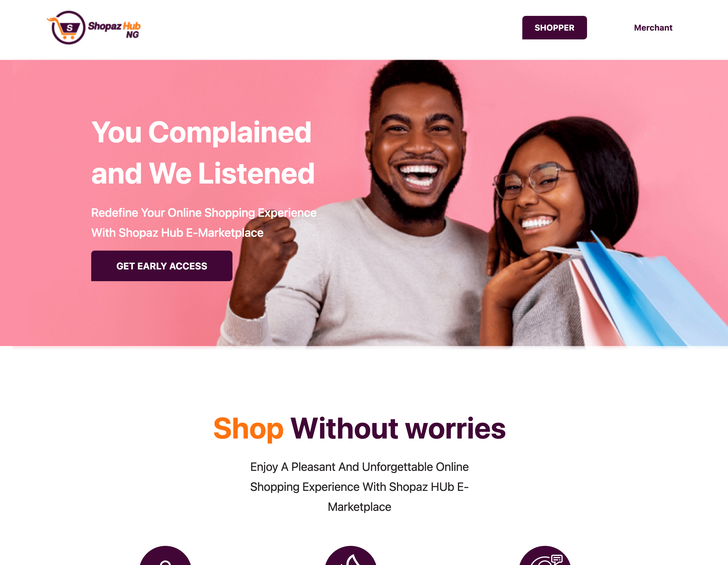Click the orange 'Shop' word in heading
The image size is (728, 565).
(248, 429)
